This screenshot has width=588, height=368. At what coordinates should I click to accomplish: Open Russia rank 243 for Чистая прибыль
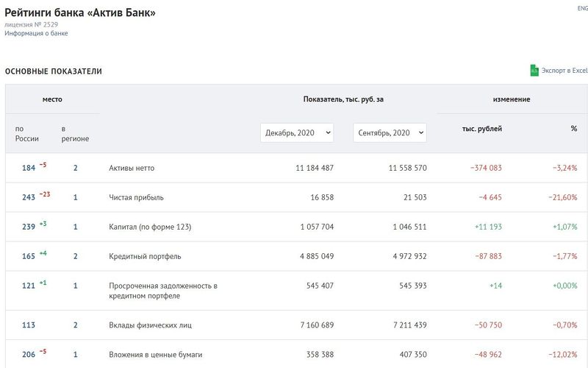click(29, 197)
